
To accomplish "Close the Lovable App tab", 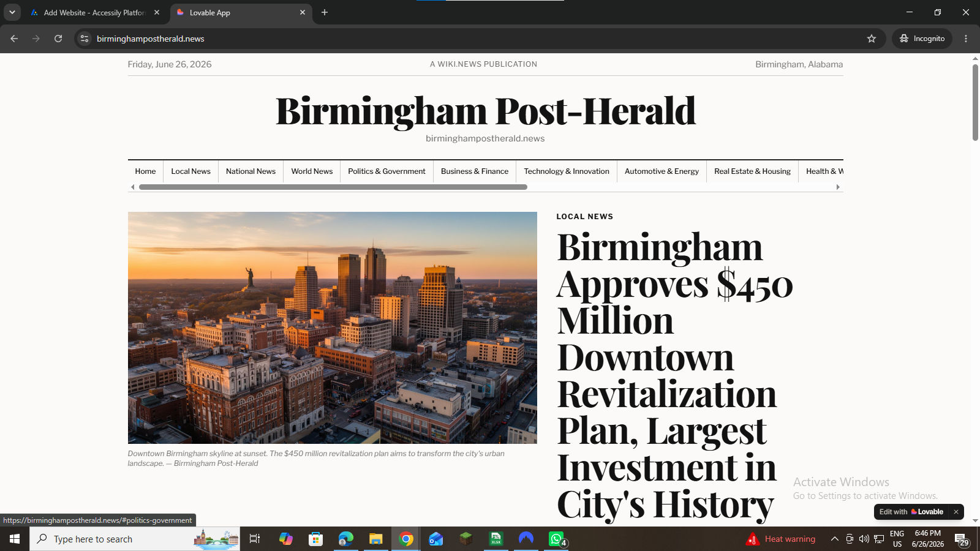I will pos(303,12).
